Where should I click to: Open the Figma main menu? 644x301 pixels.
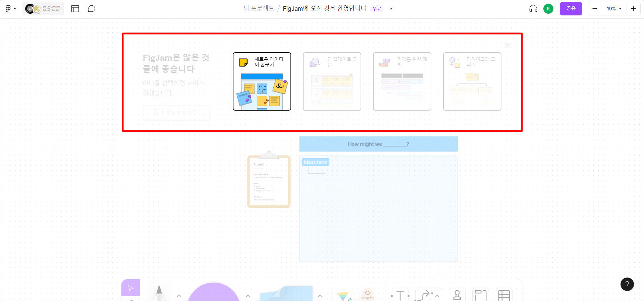coord(11,9)
